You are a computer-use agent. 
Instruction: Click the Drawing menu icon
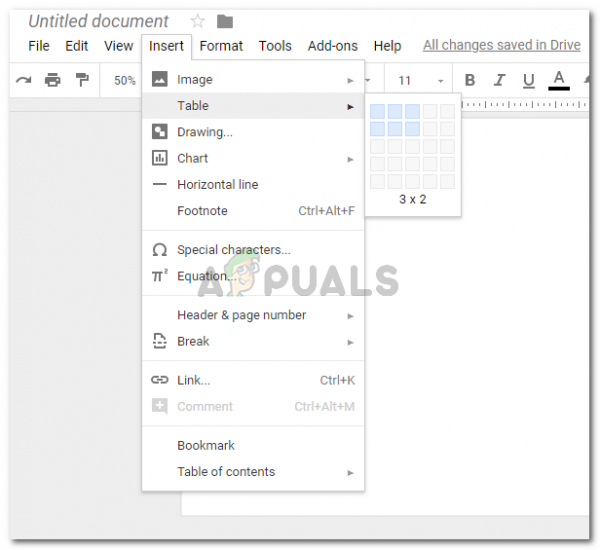point(160,132)
